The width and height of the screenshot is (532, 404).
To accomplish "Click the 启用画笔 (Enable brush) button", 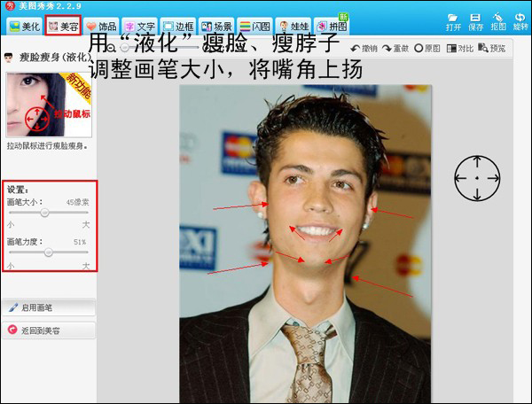I will (x=48, y=307).
